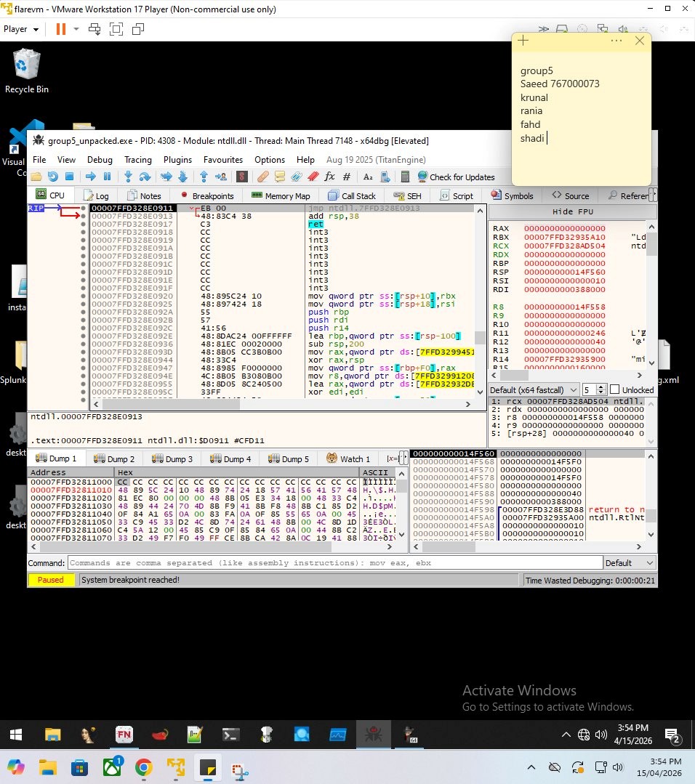695x784 pixels.
Task: Toggle breakpoint dot at address 00007FFD328E0936
Action: (83, 344)
